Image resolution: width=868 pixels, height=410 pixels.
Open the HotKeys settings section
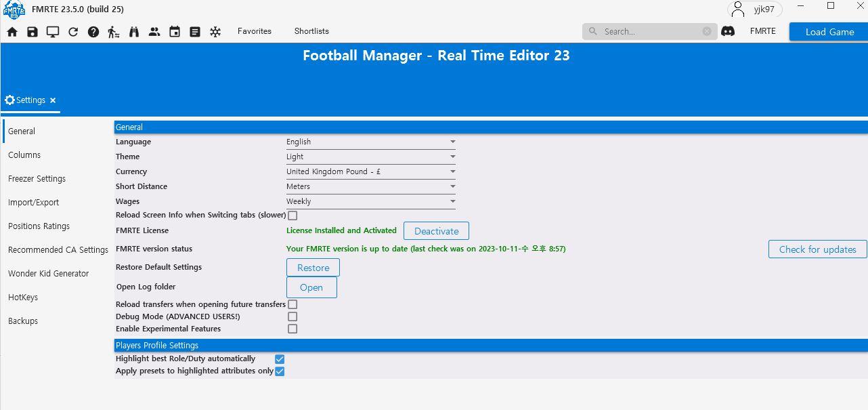pyautogui.click(x=23, y=298)
